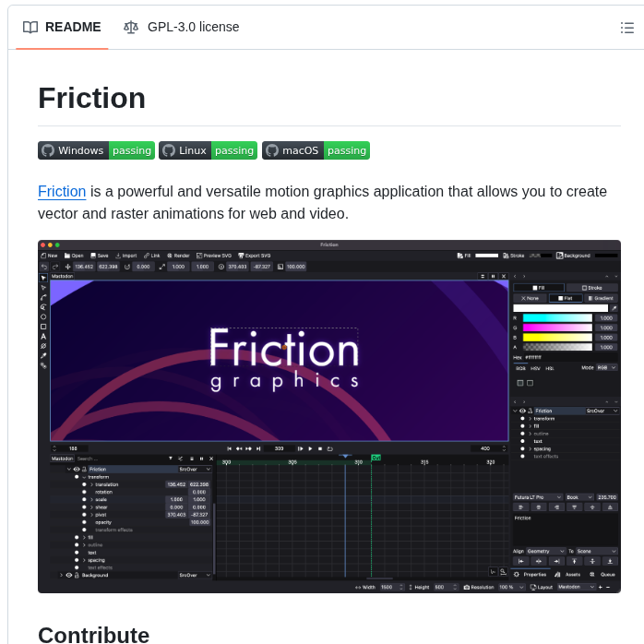644x644 pixels.
Task: Select the path drawing tool
Action: click(x=43, y=297)
